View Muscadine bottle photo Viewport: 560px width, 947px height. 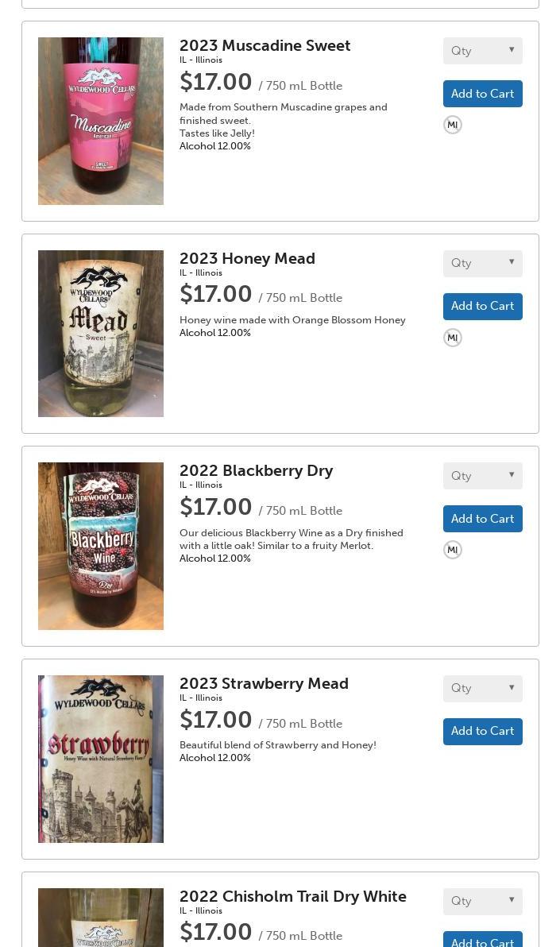(x=101, y=121)
